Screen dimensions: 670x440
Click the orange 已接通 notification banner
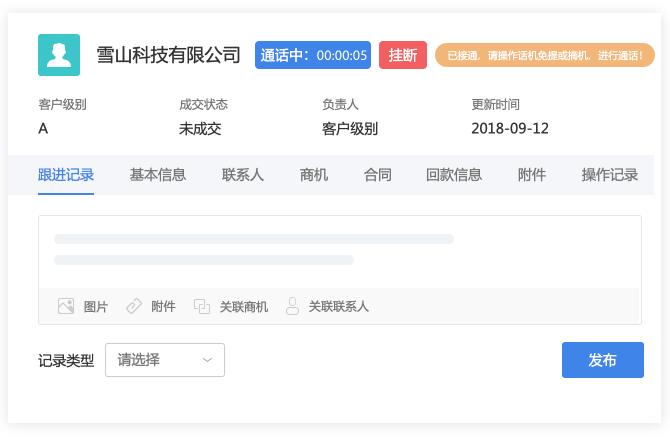(x=545, y=55)
